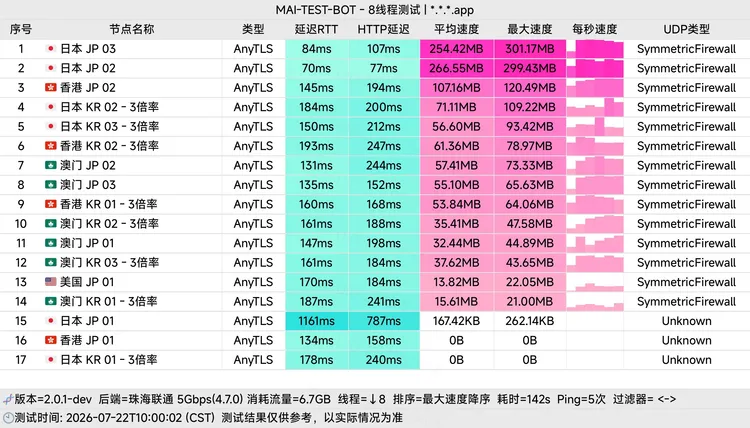Select the node name 香港 JP 02
750x428 pixels.
pos(88,88)
